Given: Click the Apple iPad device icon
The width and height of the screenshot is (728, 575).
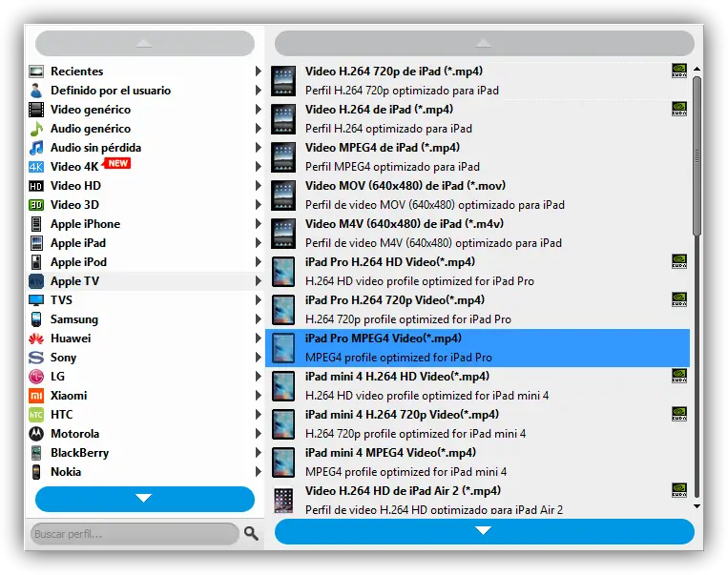Looking at the screenshot, I should tap(36, 243).
